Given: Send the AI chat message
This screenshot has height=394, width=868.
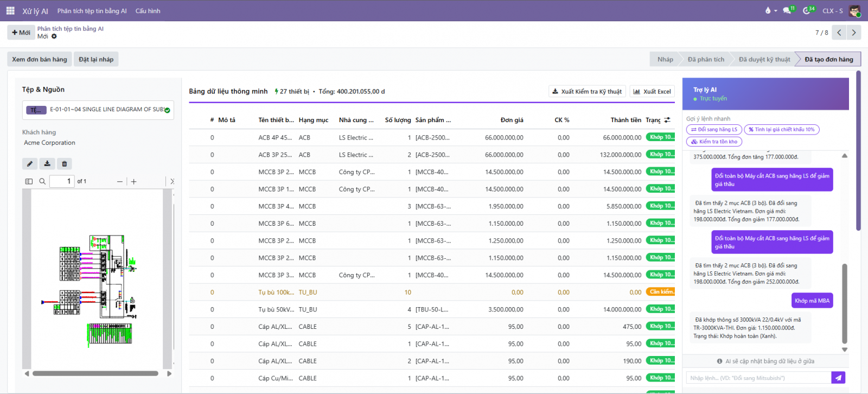Looking at the screenshot, I should (838, 378).
